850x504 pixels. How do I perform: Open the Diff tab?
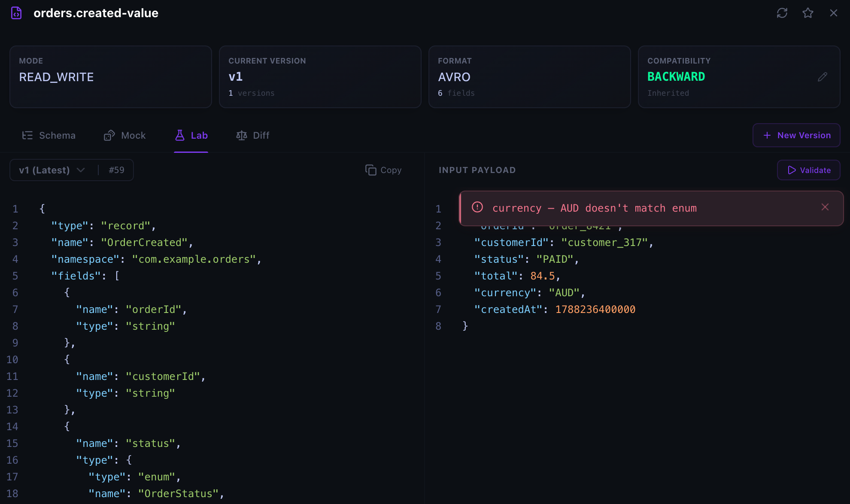click(x=252, y=135)
